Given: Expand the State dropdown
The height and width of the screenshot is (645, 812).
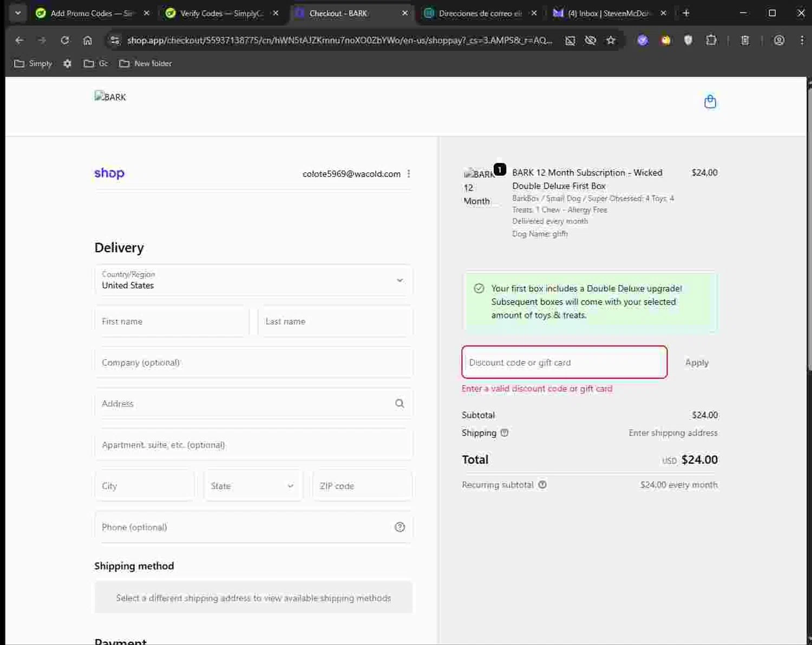Looking at the screenshot, I should 253,486.
